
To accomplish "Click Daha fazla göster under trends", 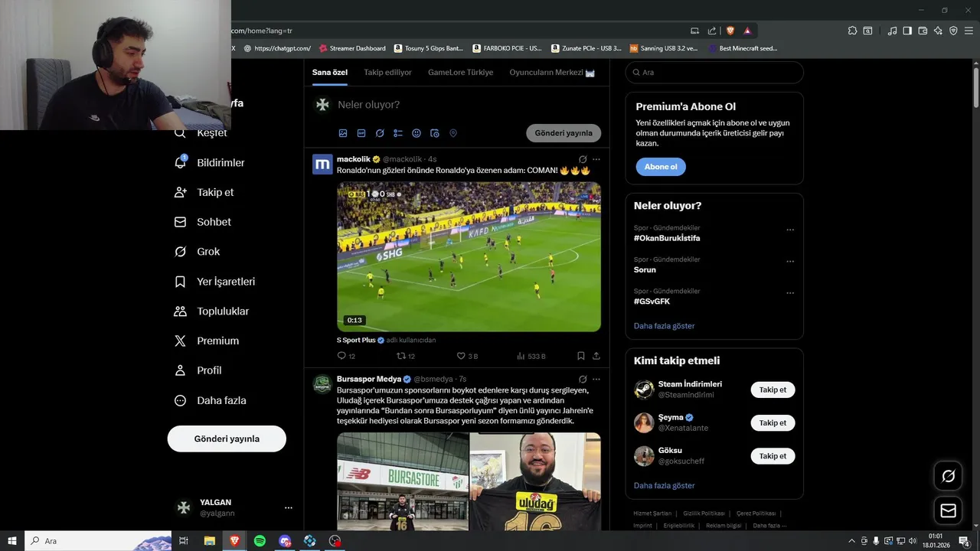I will 665,326.
